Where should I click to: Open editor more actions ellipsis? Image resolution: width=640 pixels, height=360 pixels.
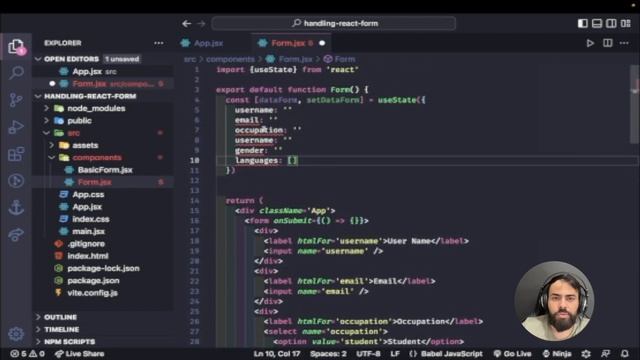point(624,43)
